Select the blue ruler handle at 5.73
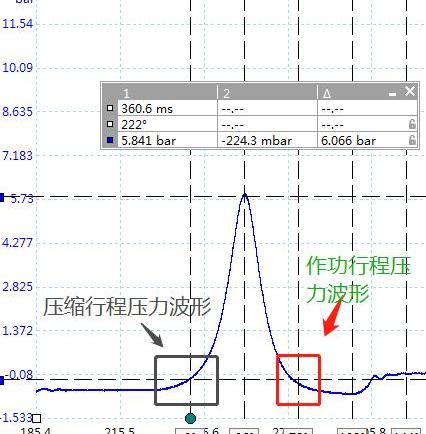The height and width of the screenshot is (434, 426). [x=2, y=197]
